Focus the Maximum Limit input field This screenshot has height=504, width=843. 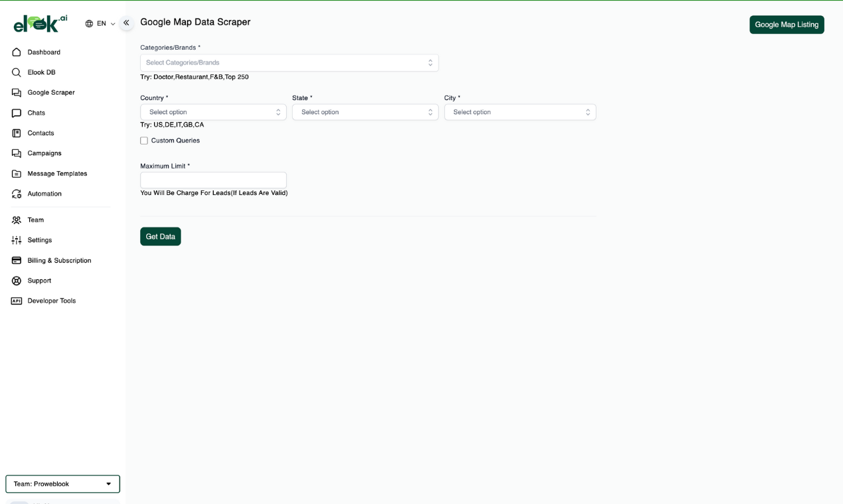point(213,180)
